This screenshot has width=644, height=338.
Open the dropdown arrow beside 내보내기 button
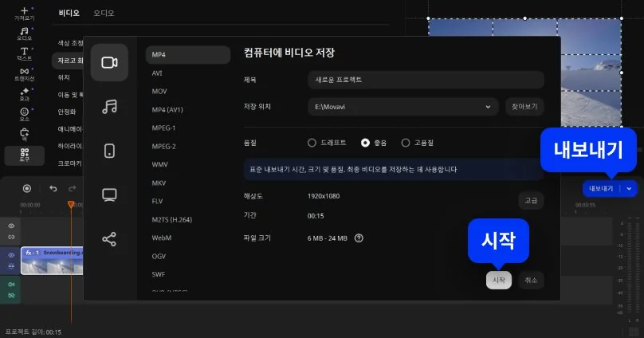(x=629, y=188)
